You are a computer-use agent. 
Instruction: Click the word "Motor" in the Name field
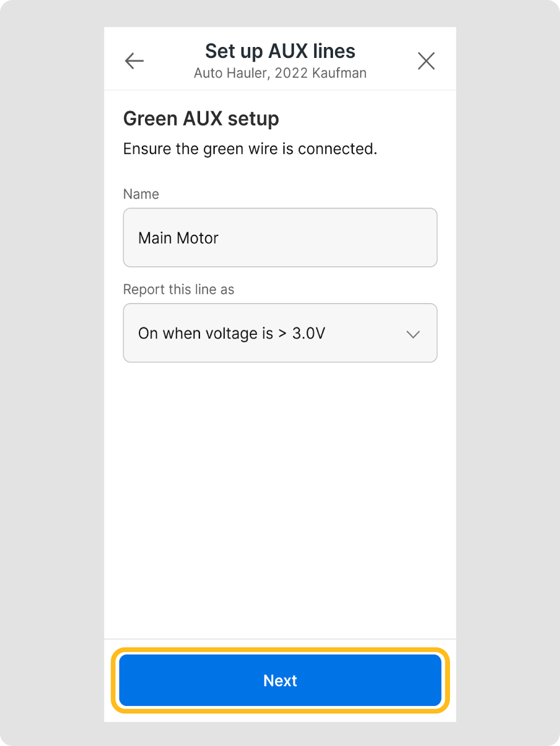pyautogui.click(x=198, y=238)
